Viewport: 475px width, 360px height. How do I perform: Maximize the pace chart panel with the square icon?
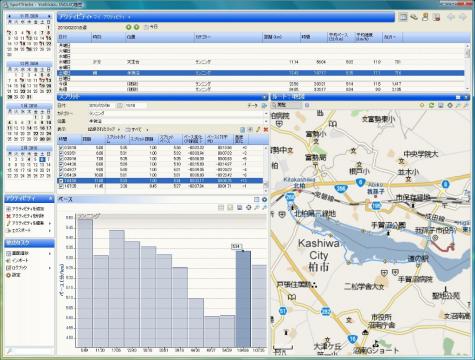pyautogui.click(x=257, y=199)
